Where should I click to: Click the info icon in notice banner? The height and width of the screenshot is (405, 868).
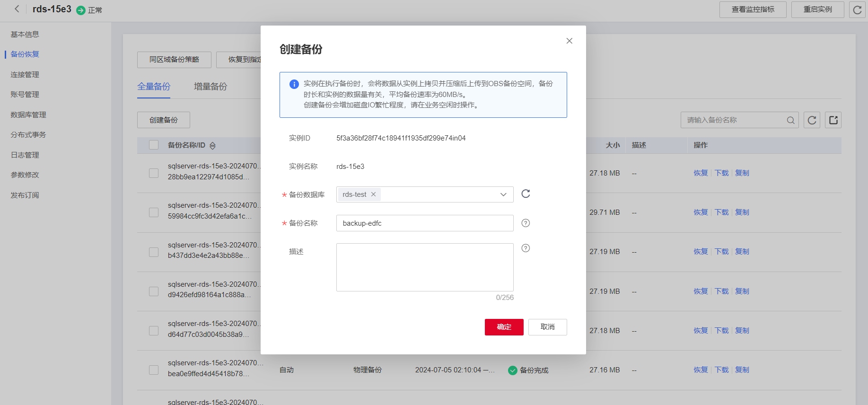294,84
